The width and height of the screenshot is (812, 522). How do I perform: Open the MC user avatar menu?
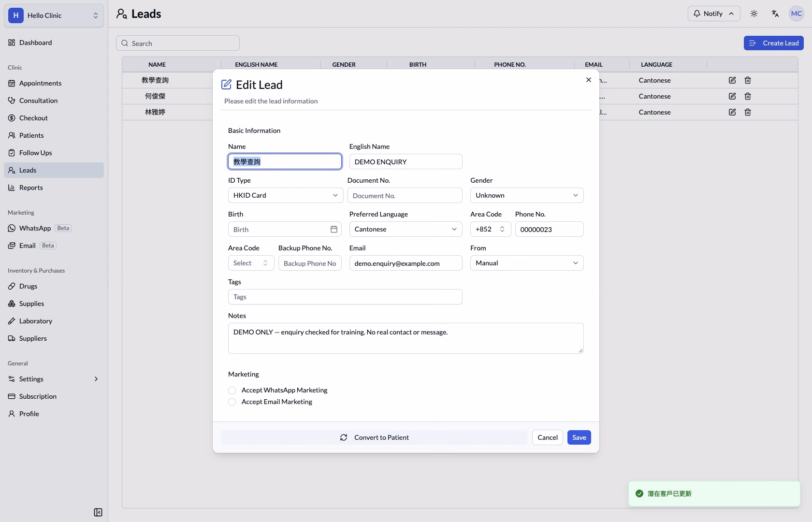797,14
